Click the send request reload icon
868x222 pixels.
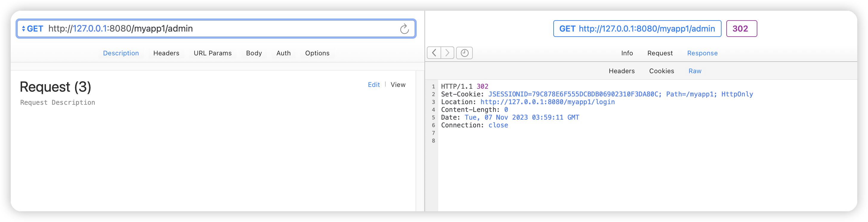(x=404, y=29)
